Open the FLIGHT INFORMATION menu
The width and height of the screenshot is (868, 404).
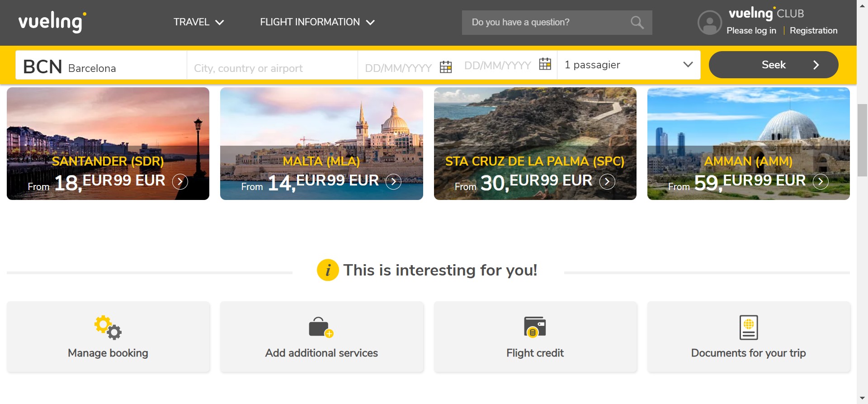tap(317, 22)
